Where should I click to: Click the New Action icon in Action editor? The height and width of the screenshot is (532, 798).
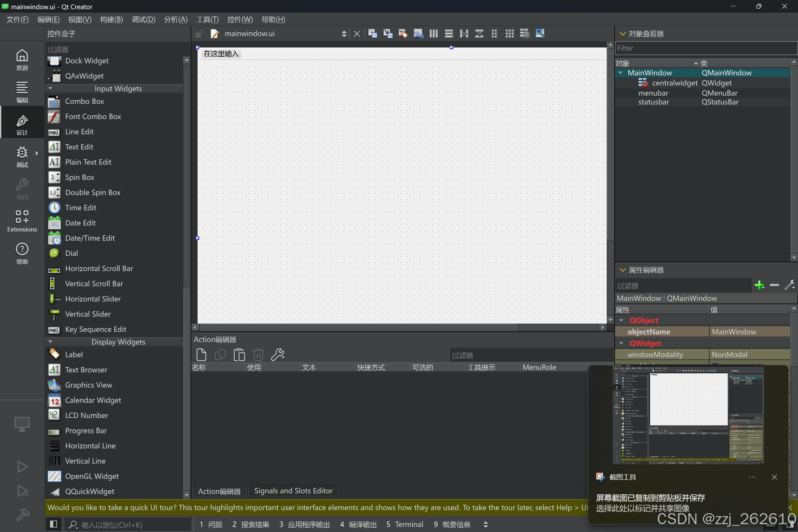pos(201,355)
